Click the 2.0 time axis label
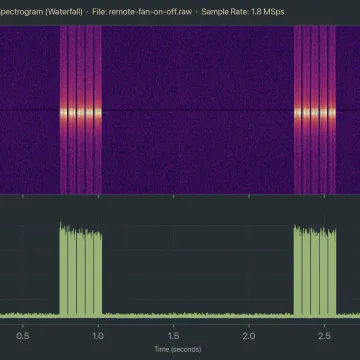This screenshot has width=360, height=360. [249, 336]
